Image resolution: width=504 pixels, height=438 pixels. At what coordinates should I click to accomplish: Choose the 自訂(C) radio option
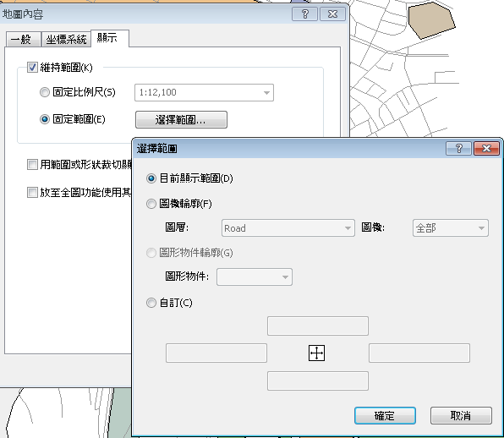[x=151, y=303]
